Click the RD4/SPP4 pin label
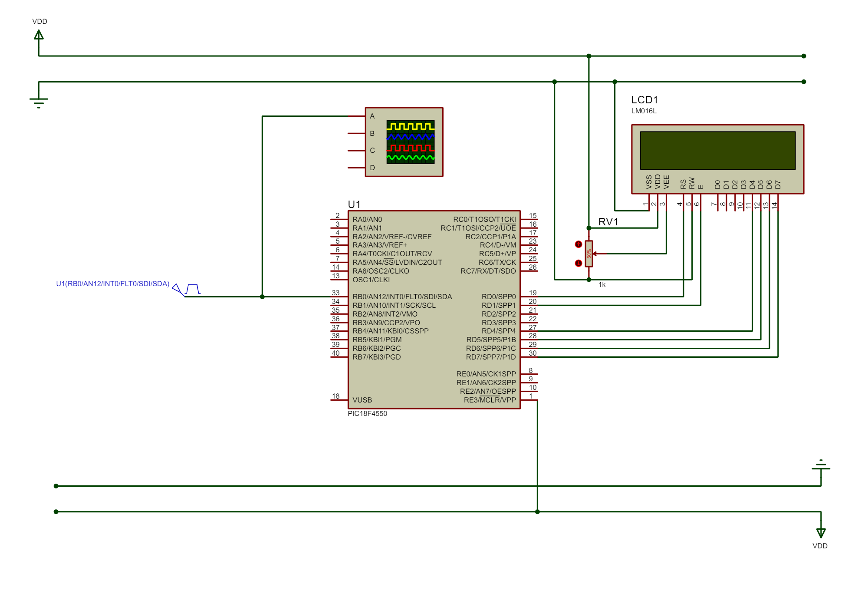 (499, 331)
